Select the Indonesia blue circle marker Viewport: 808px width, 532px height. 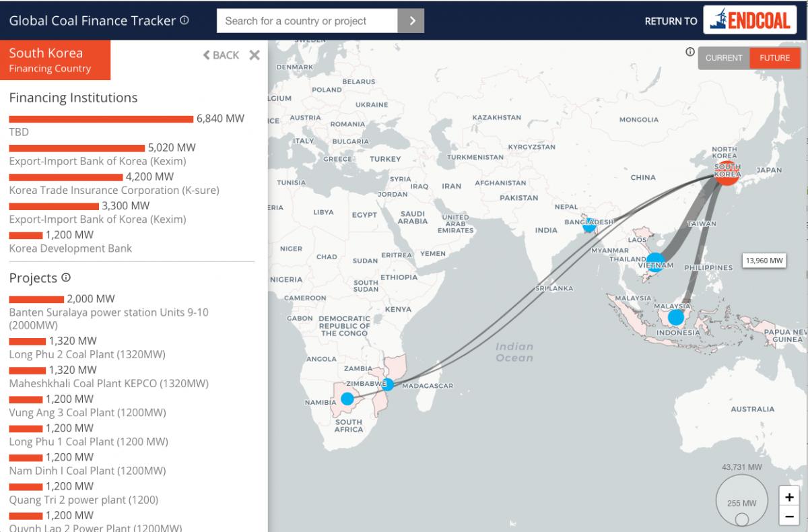(676, 317)
